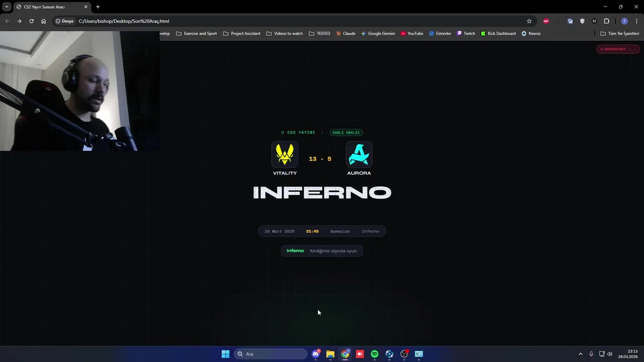Open the blue diamond taskbar app

point(389,354)
